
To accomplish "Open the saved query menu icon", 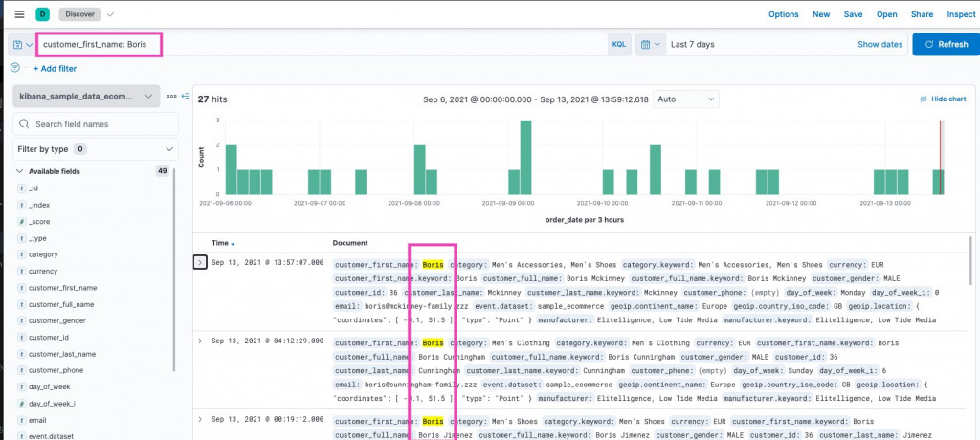I will 22,45.
